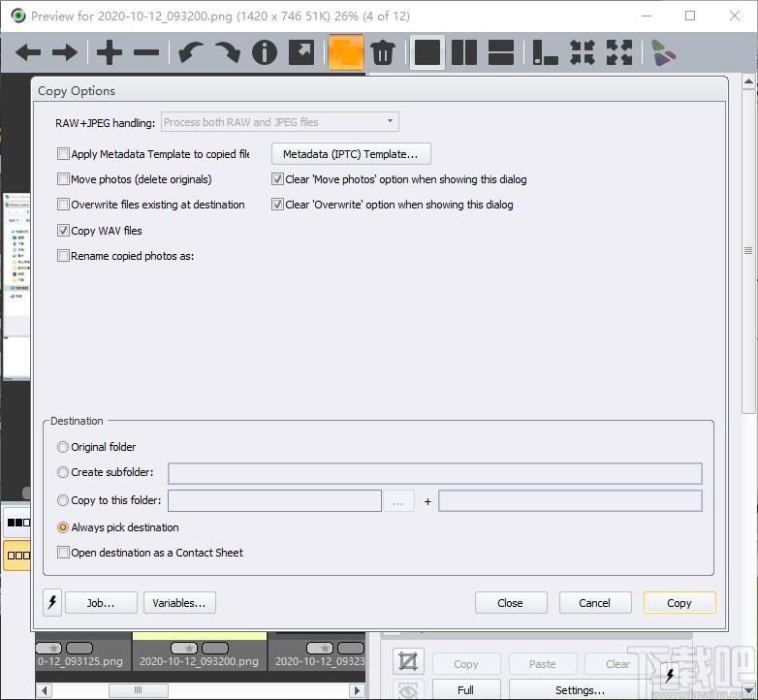Click the filmstrip horizontal scrollbar thumb

pyautogui.click(x=139, y=690)
